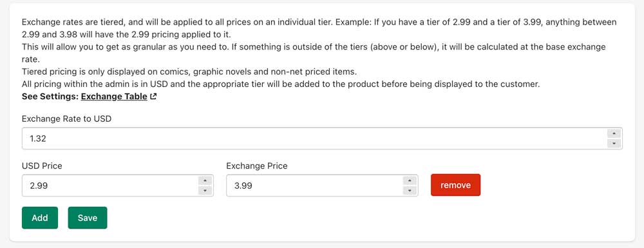Image resolution: width=644 pixels, height=248 pixels.
Task: Click into the USD Price field
Action: coord(117,186)
